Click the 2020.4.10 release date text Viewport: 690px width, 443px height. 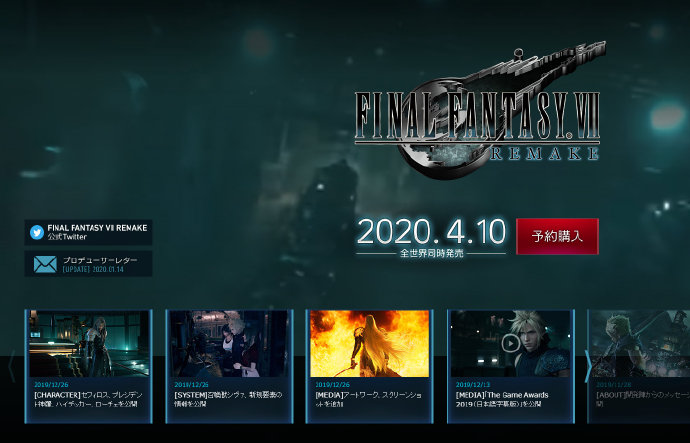pyautogui.click(x=431, y=231)
